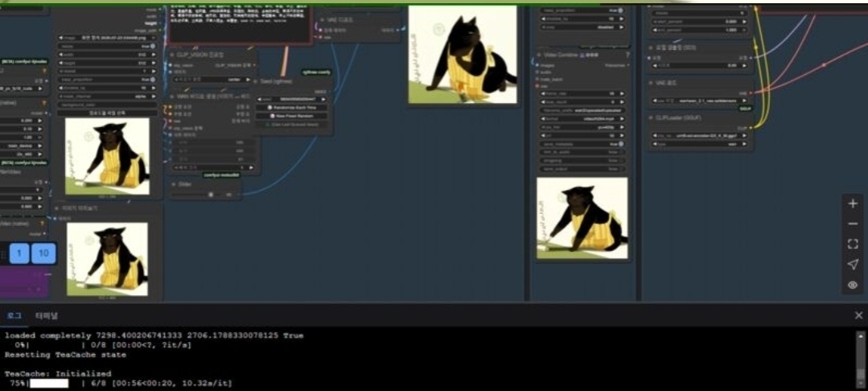Image resolution: width=868 pixels, height=391 pixels.
Task: Collapse the CLIP_VISION node via its dot
Action: tap(173, 55)
